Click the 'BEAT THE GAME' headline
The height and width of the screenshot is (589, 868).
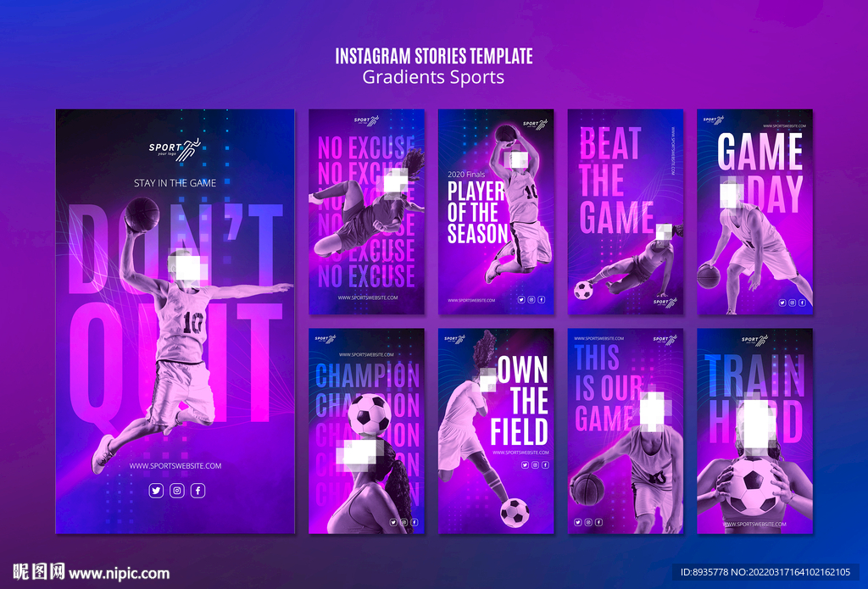617,181
